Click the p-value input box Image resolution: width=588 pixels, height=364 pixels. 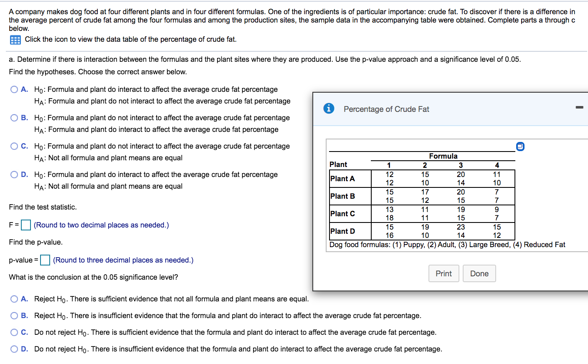(x=45, y=260)
